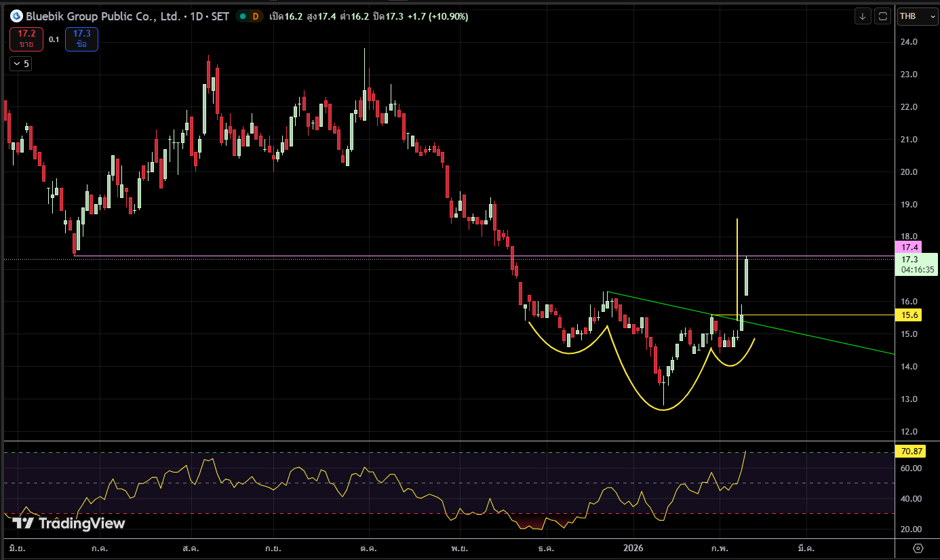
Task: Click the 12.0 price scale label
Action: point(909,432)
